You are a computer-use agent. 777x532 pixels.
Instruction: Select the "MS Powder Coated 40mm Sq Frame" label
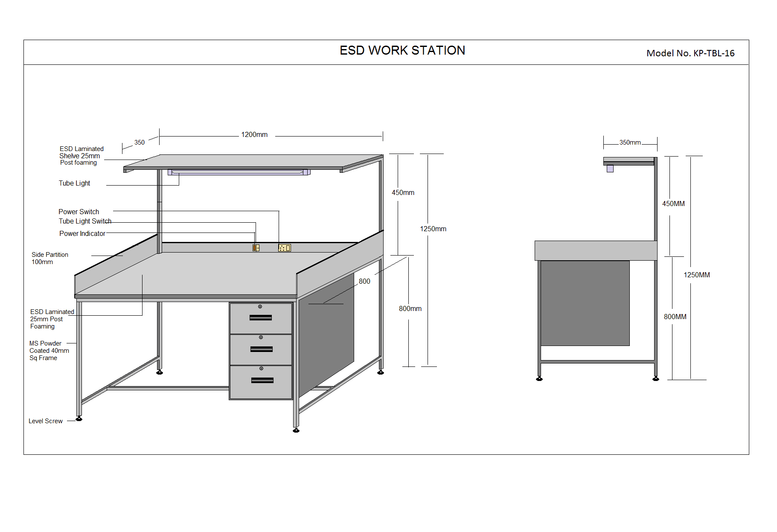click(x=49, y=351)
